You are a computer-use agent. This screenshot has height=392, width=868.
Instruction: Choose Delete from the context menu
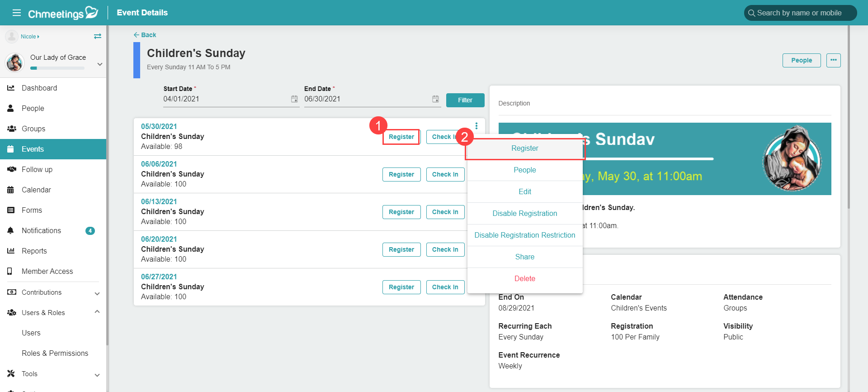click(x=525, y=278)
